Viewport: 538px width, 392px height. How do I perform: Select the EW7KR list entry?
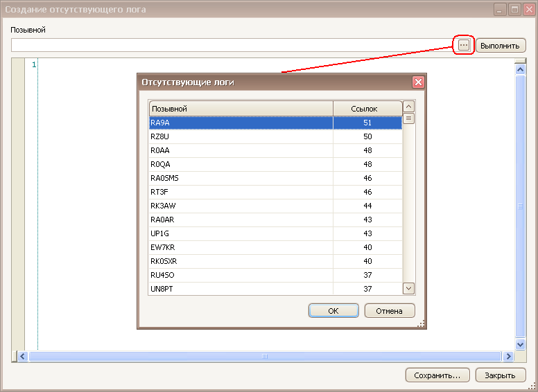[x=241, y=247]
